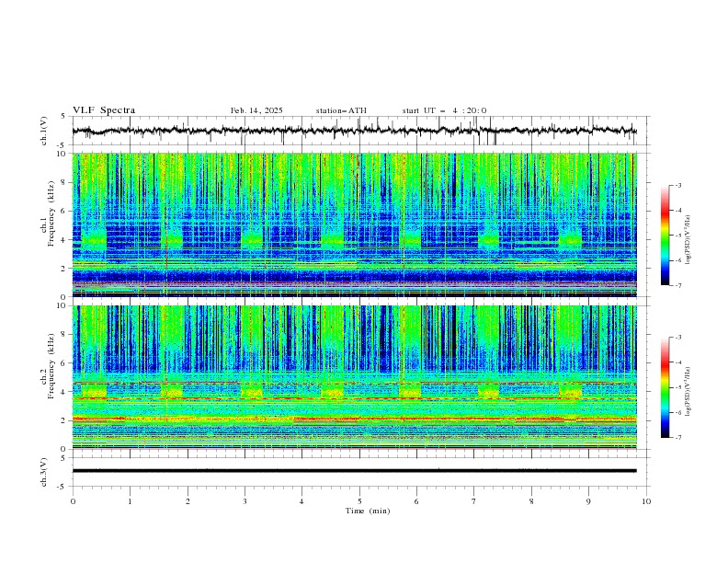Click time axis tick label "5"

pyautogui.click(x=359, y=501)
